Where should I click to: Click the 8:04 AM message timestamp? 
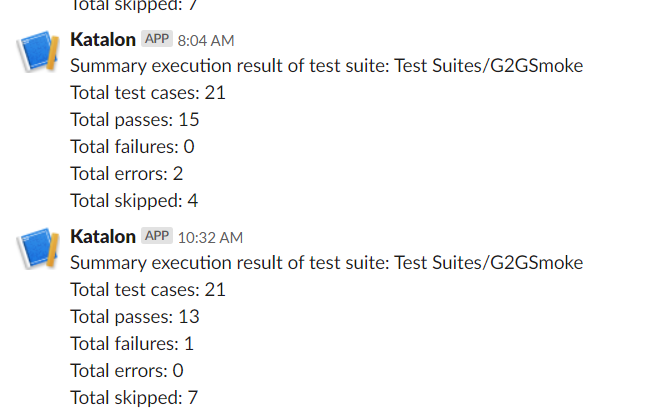tap(206, 40)
